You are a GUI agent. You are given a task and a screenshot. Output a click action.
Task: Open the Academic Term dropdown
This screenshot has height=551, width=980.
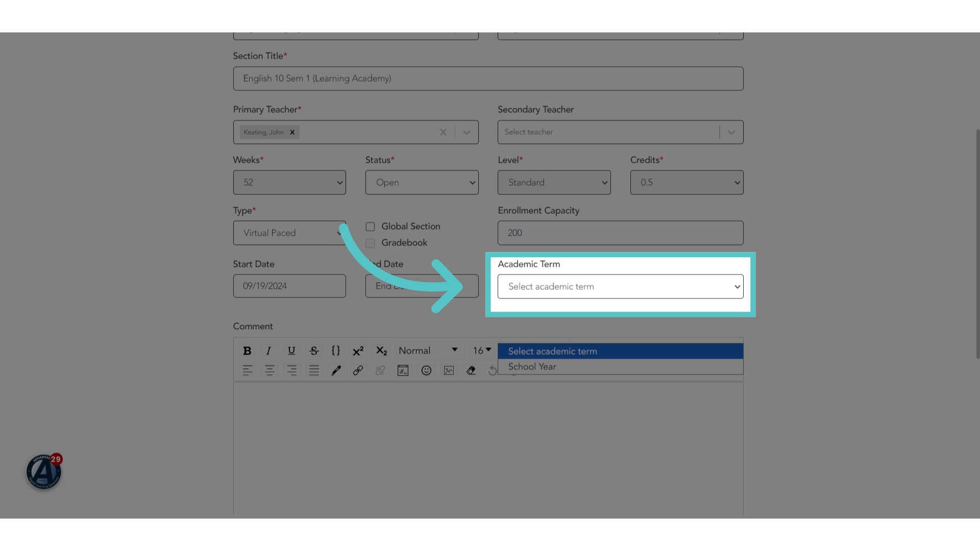pos(620,287)
